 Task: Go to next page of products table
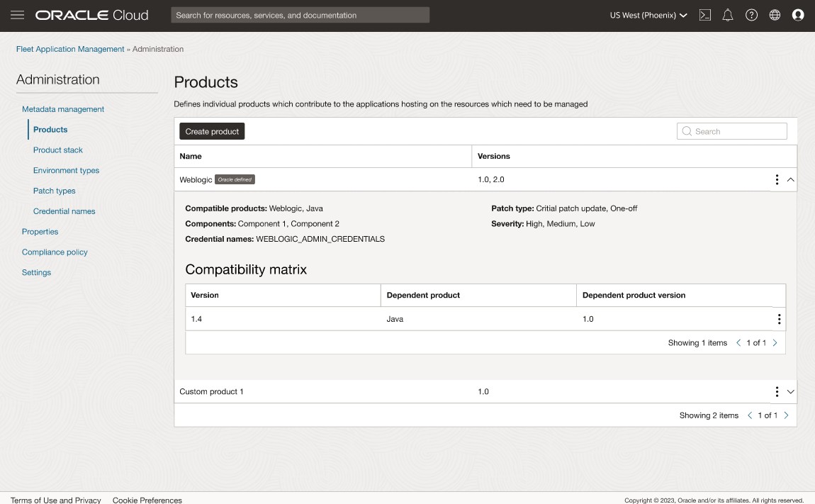(786, 415)
